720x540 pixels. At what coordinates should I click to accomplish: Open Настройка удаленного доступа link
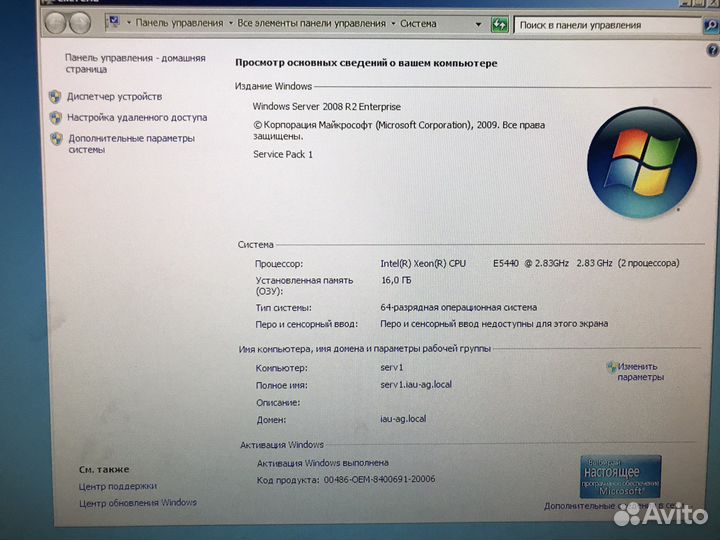[137, 118]
